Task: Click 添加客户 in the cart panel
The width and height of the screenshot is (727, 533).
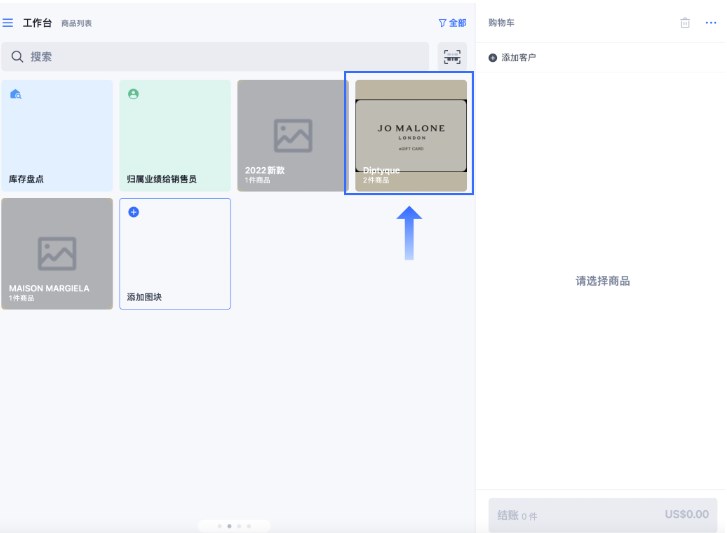Action: pyautogui.click(x=518, y=58)
